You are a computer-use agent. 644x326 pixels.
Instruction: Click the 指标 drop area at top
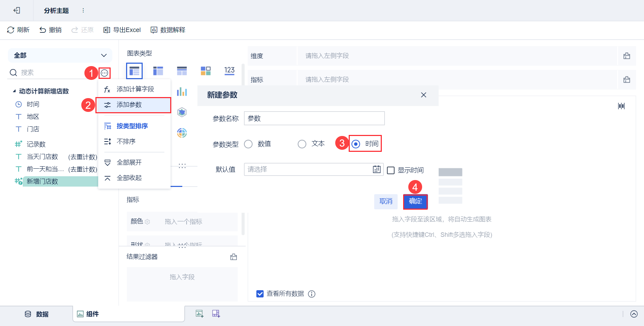457,80
